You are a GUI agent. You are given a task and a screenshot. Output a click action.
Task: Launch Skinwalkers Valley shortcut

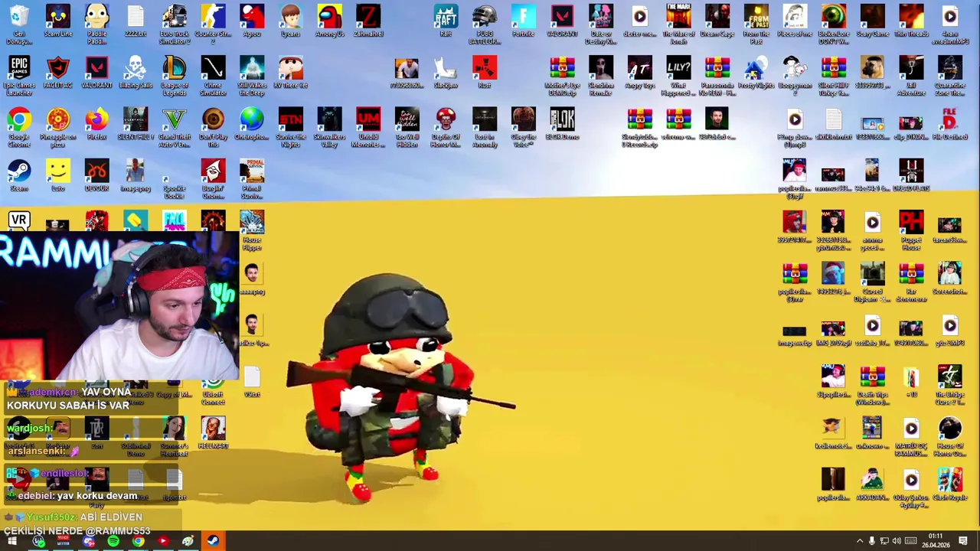click(329, 126)
